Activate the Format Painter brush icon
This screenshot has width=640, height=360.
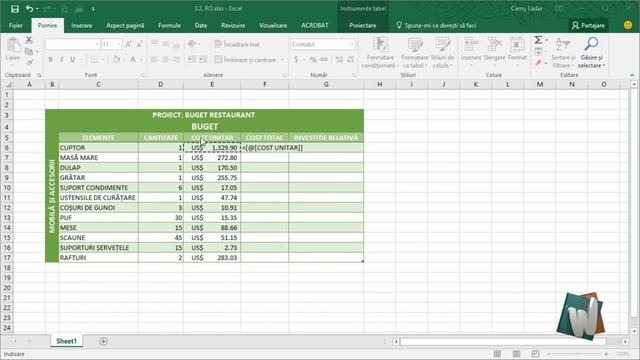tap(29, 62)
